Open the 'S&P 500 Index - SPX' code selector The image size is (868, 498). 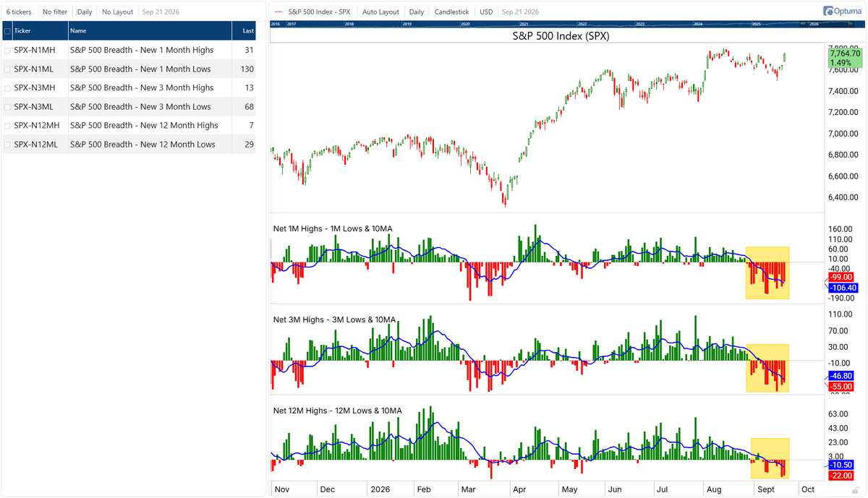pos(319,12)
